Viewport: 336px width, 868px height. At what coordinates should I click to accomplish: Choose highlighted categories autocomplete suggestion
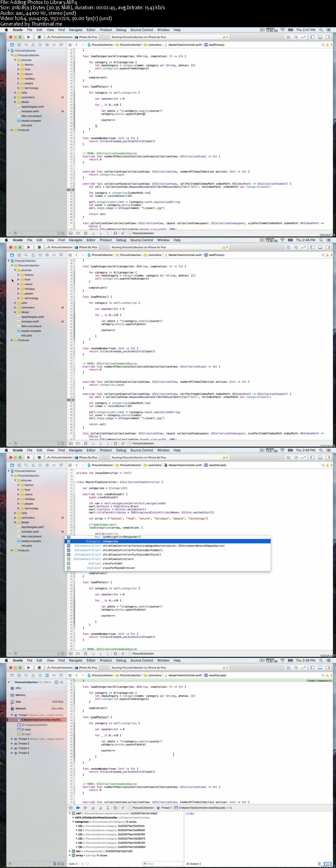[x=168, y=541]
